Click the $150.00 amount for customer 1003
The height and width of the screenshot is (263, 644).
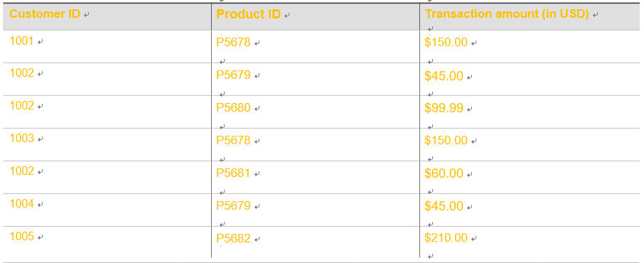446,141
